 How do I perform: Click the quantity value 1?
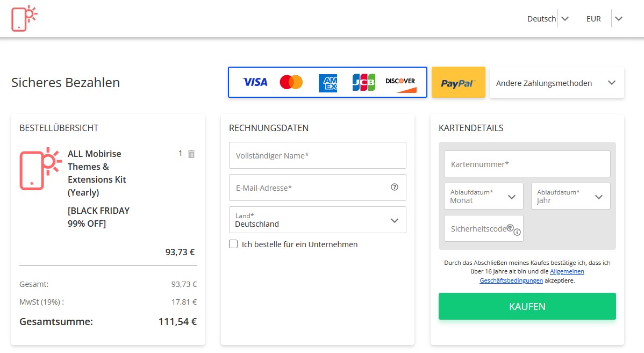(x=180, y=154)
